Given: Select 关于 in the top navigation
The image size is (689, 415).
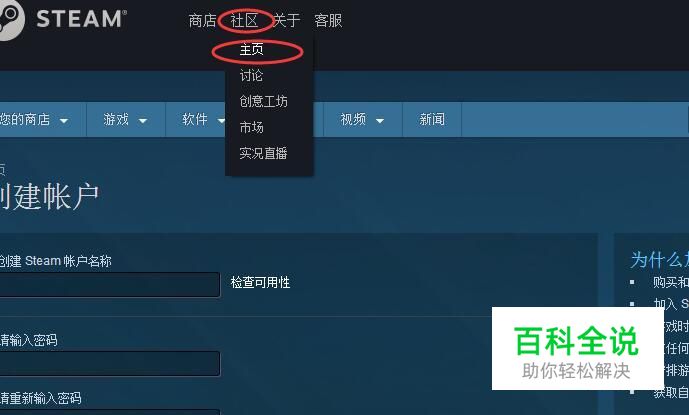Looking at the screenshot, I should click(x=286, y=20).
